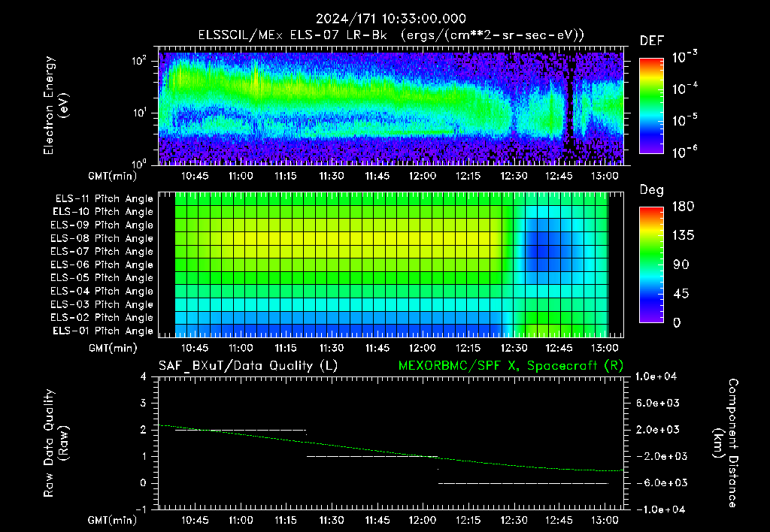Click the GMT(min) label under the pitch angle panel

pyautogui.click(x=113, y=349)
